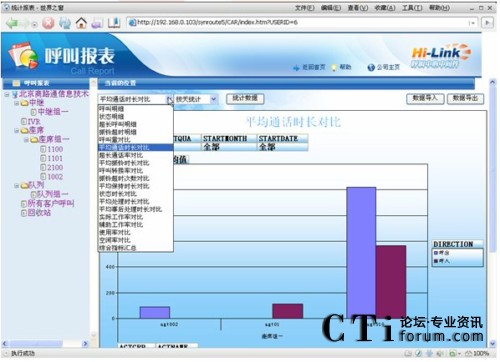Screen dimensions: 500x362
Task: Select 综合指标汇总 in the dropdown list
Action: tap(118, 248)
